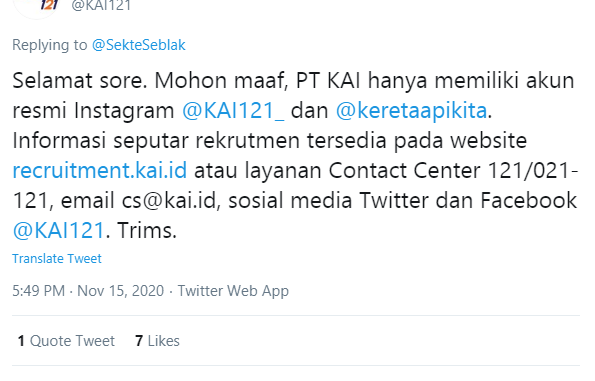Open the @keretaapikita mention
595x381 pixels.
click(x=411, y=111)
